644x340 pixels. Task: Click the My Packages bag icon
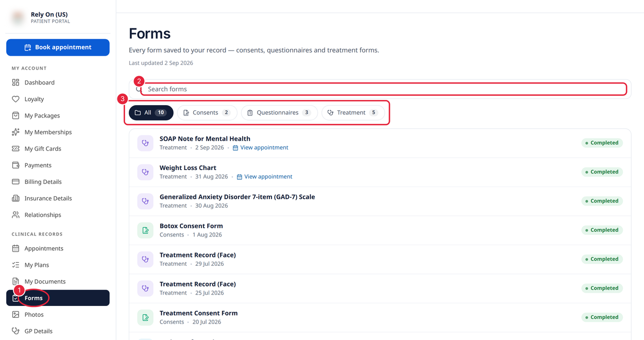[15, 115]
